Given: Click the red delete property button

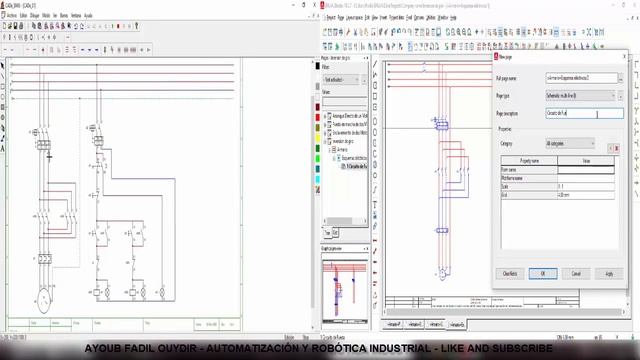Looking at the screenshot, I should pos(617,149).
